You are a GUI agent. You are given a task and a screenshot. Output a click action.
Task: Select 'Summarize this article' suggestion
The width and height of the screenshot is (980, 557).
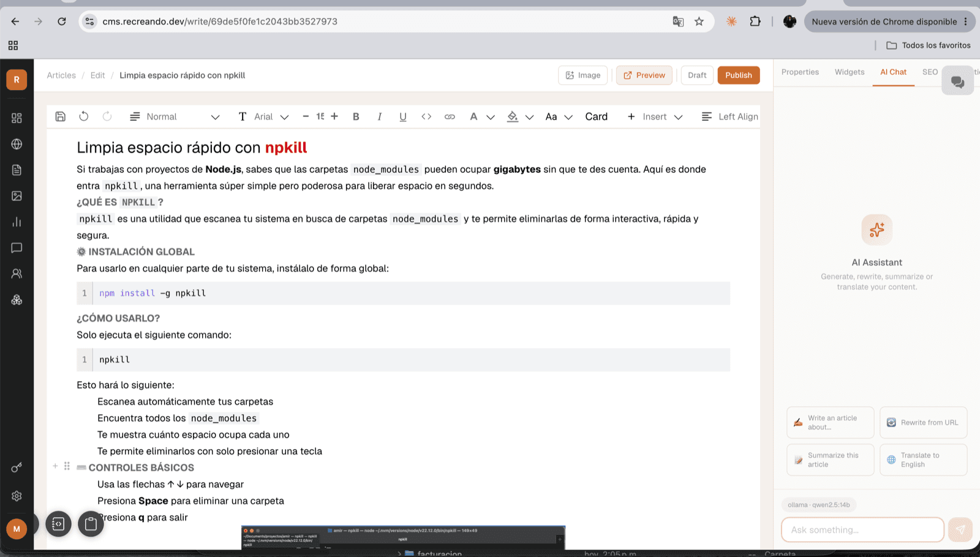[831, 460]
